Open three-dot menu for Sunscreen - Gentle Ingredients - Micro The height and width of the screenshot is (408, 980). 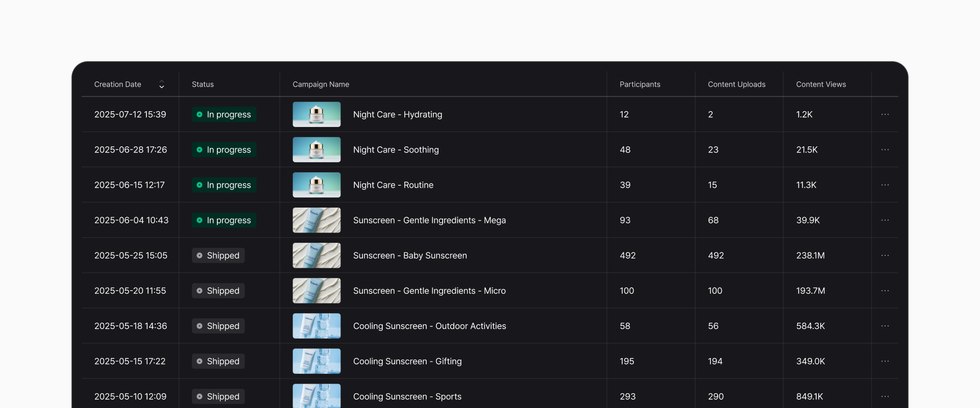[885, 291]
